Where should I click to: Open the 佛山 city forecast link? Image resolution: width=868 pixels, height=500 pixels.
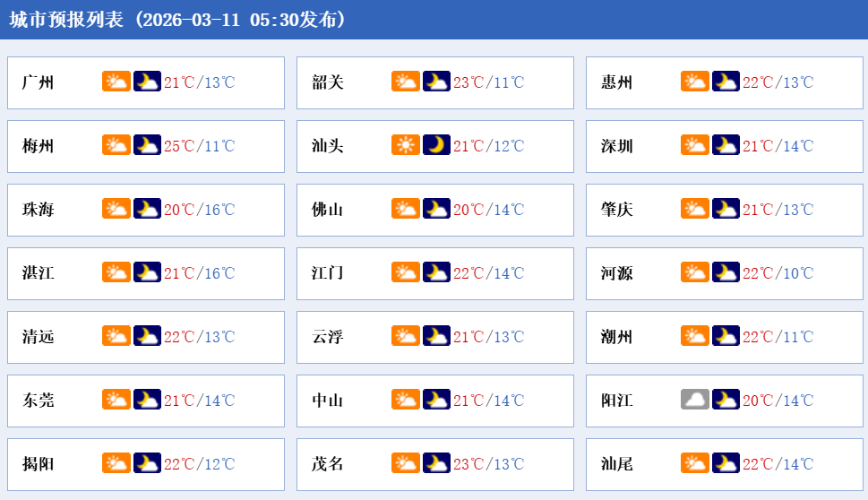click(x=328, y=210)
